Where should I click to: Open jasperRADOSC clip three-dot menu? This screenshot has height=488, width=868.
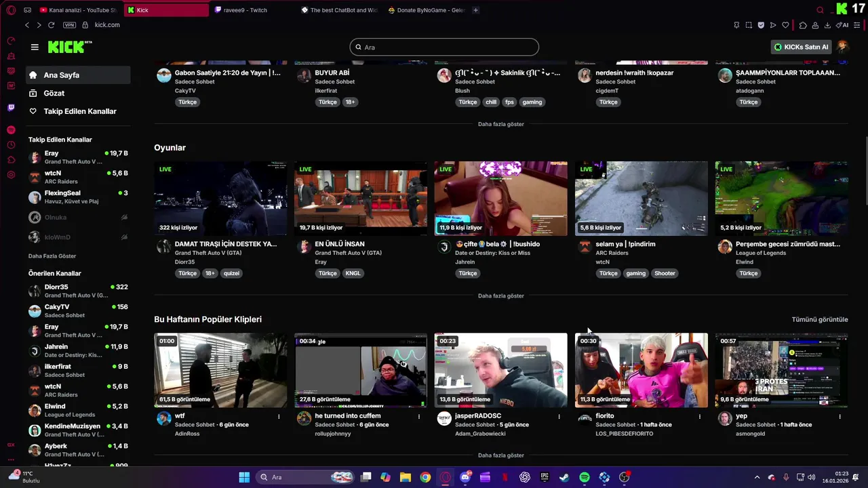pos(559,416)
